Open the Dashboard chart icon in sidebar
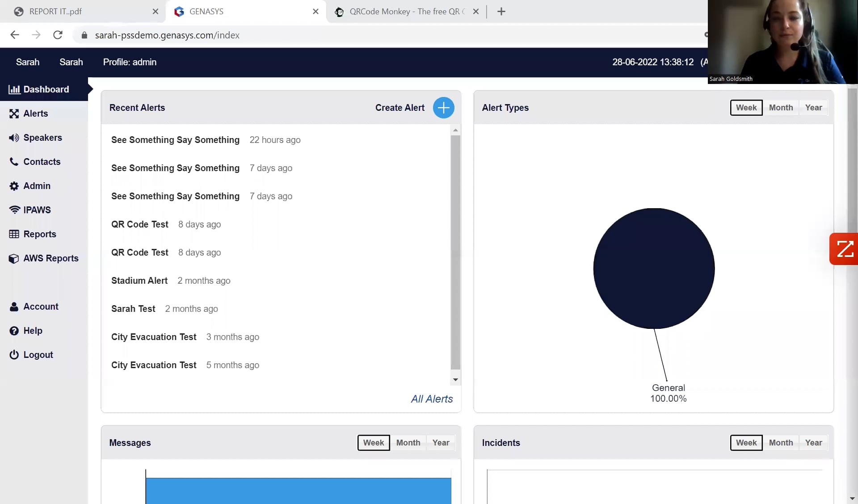The height and width of the screenshot is (504, 858). pyautogui.click(x=14, y=89)
